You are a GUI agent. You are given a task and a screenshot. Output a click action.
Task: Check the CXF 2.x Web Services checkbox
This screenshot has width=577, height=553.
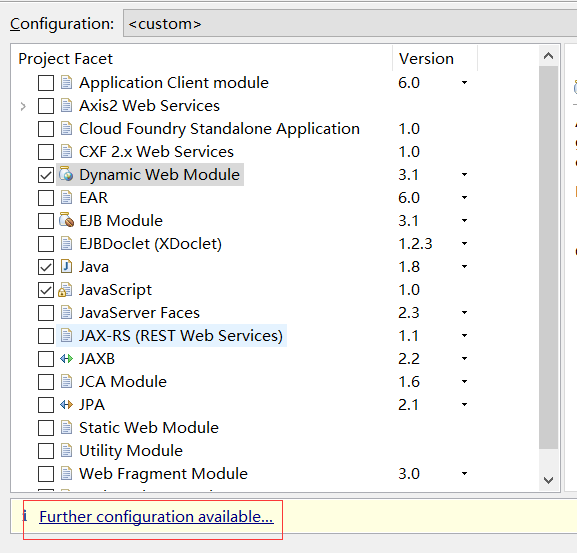(46, 152)
